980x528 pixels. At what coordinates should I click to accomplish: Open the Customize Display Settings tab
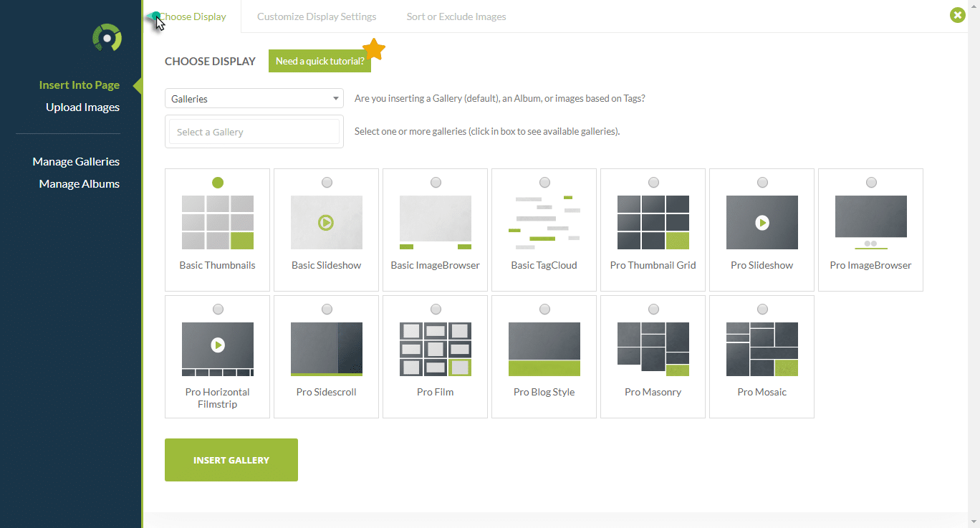(x=317, y=16)
